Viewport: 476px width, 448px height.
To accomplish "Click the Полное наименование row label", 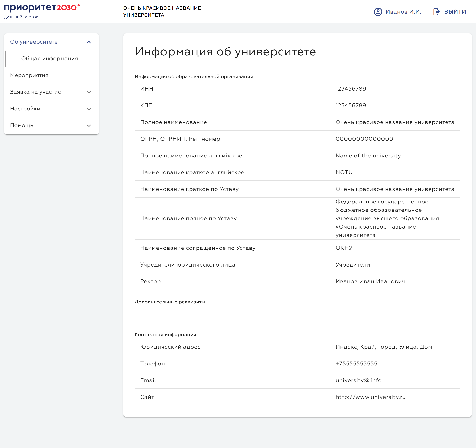I will pyautogui.click(x=173, y=122).
